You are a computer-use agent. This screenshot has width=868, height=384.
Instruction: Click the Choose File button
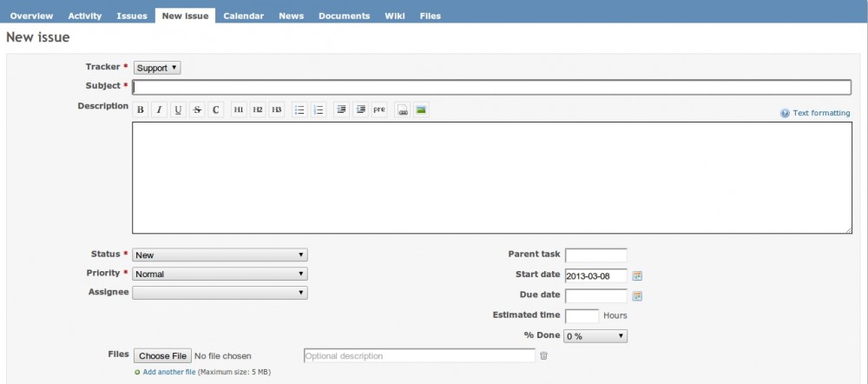pyautogui.click(x=162, y=355)
